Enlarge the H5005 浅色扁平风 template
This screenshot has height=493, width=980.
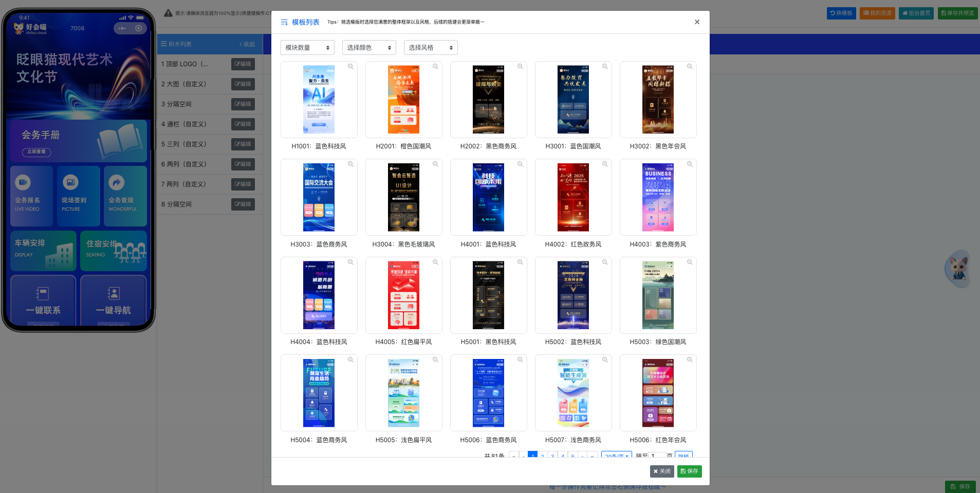coord(435,360)
